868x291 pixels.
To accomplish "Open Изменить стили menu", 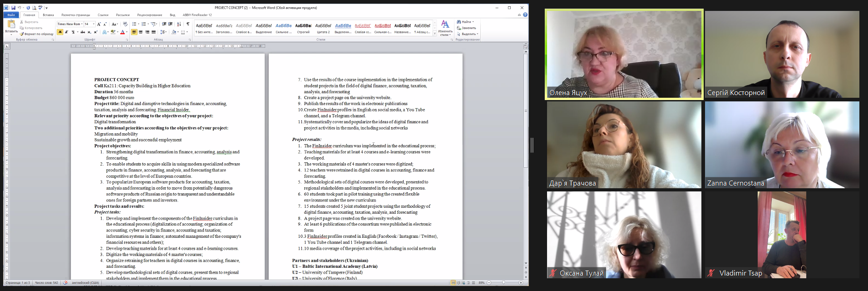I will click(445, 28).
